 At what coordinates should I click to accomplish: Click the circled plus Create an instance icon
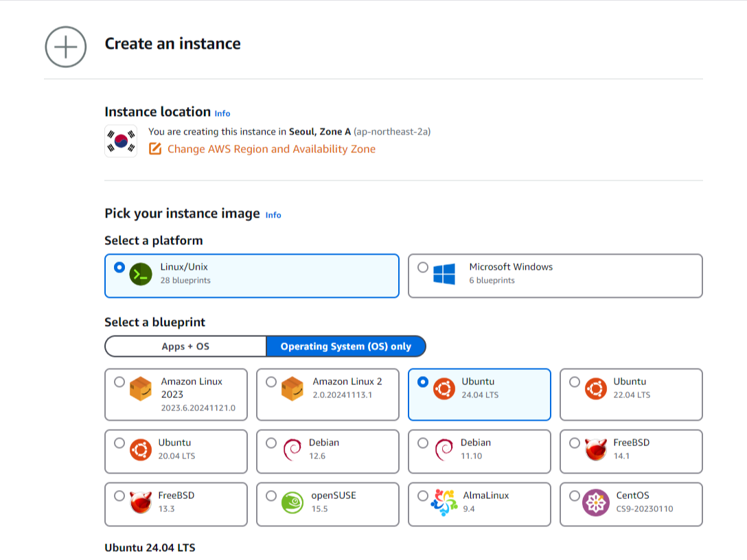coord(66,47)
